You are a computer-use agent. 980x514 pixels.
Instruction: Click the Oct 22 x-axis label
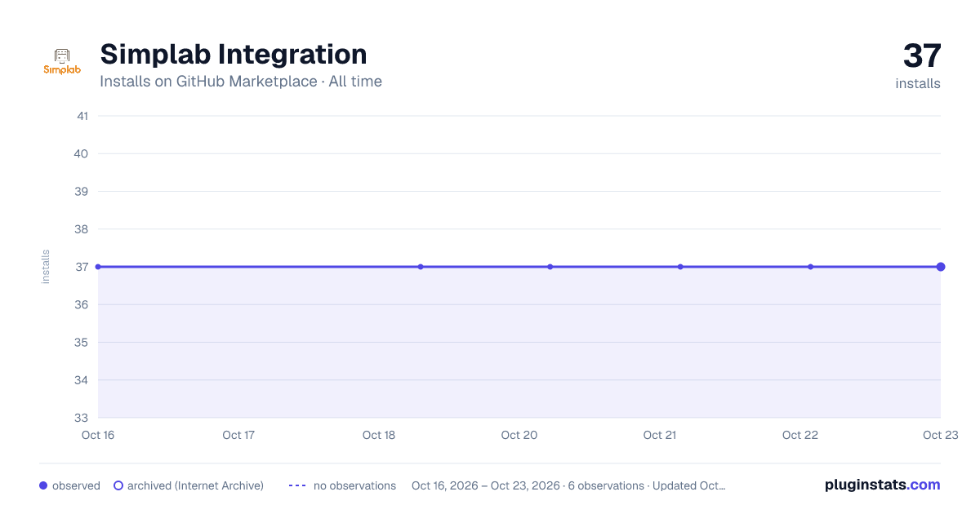click(x=800, y=435)
